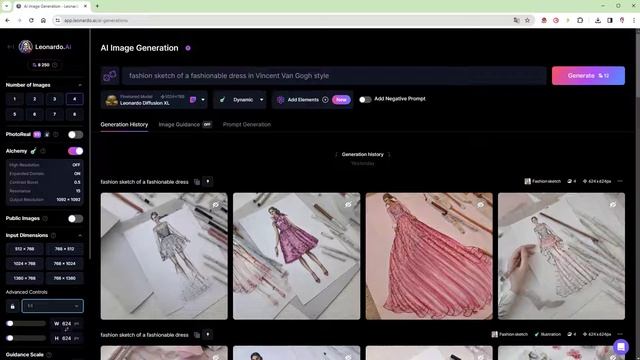Choose the 768 × 512 dimension preset
The image size is (640, 360).
click(x=64, y=249)
